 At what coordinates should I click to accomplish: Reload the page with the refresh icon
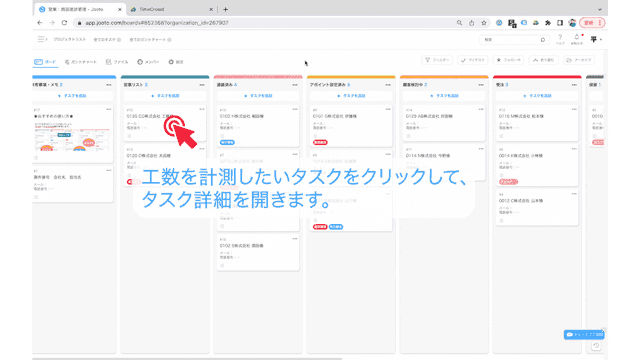click(x=64, y=23)
